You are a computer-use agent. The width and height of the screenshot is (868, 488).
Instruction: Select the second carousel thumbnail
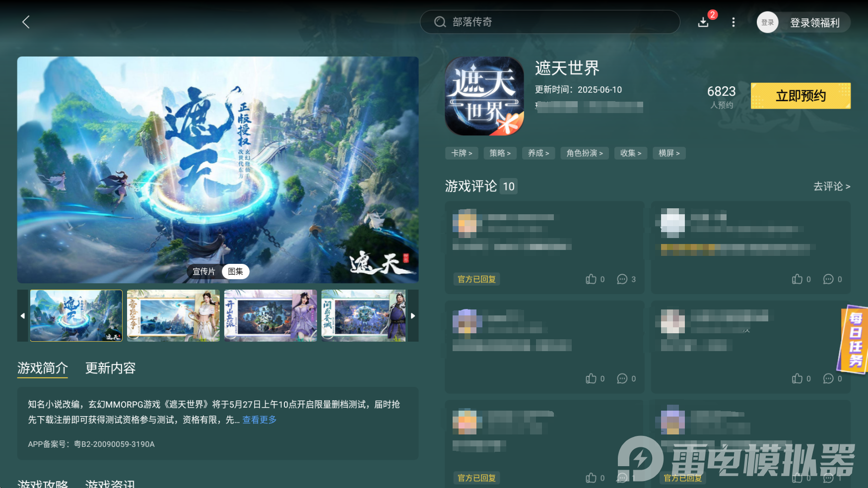(x=173, y=315)
